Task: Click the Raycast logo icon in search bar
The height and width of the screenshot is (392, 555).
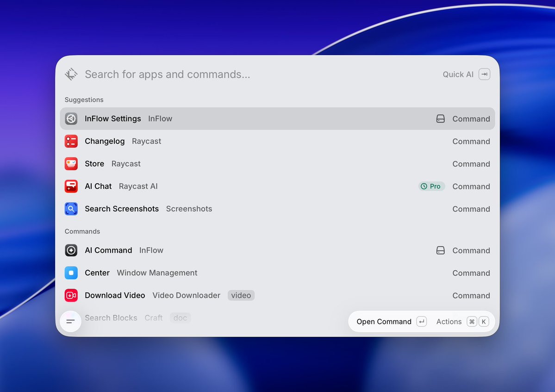Action: pyautogui.click(x=71, y=75)
